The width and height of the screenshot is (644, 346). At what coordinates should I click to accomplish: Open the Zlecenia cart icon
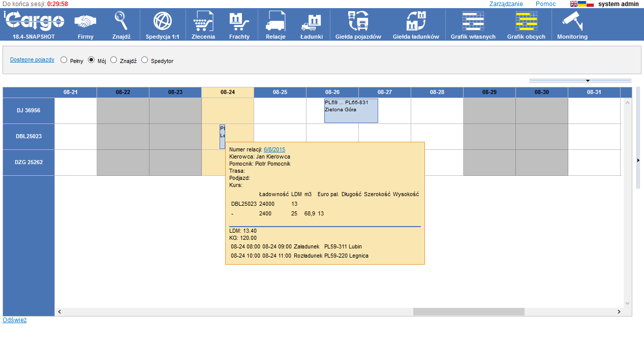[203, 22]
